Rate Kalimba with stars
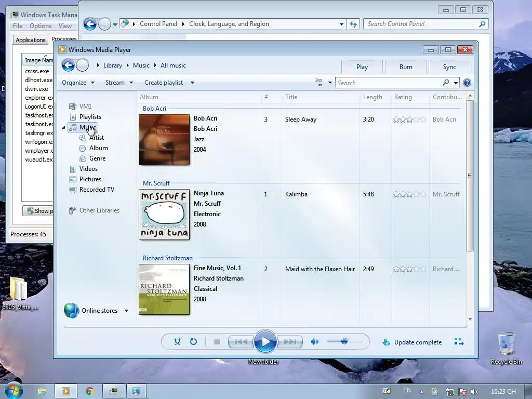The image size is (532, 399). coord(409,194)
